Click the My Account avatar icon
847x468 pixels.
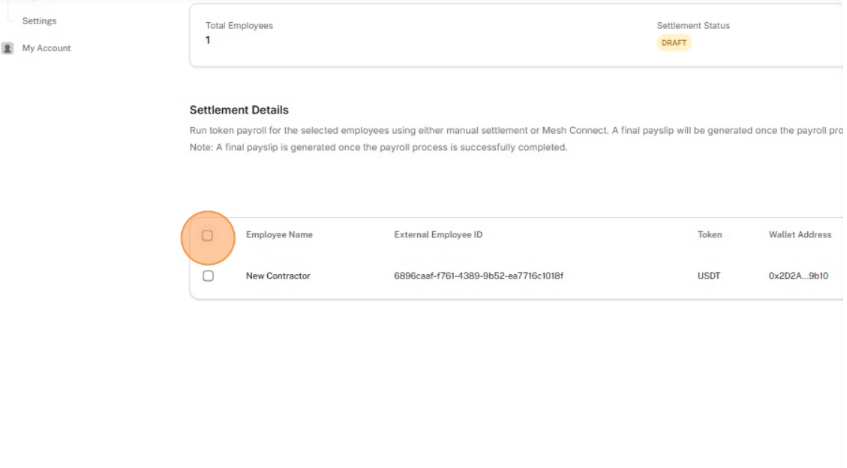(8, 48)
